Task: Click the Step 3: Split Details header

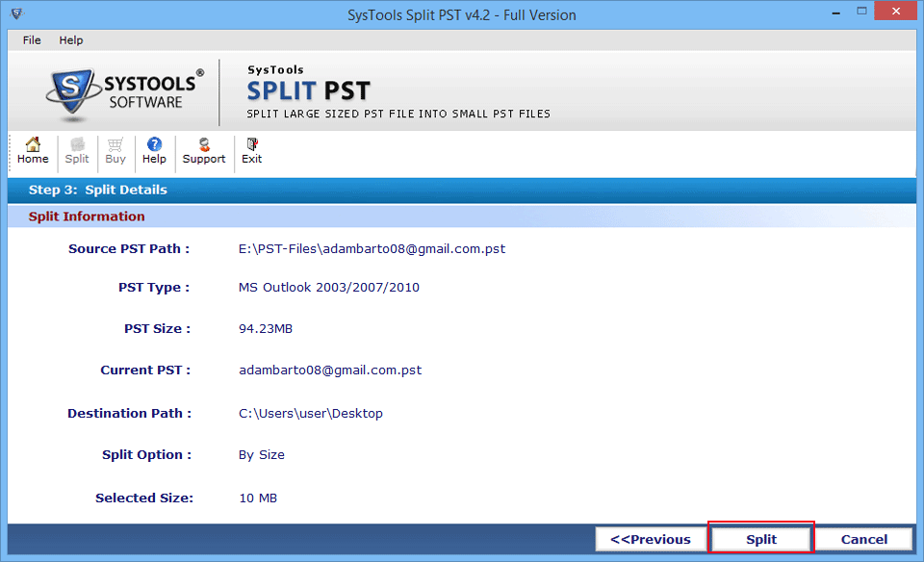Action: pyautogui.click(x=97, y=190)
